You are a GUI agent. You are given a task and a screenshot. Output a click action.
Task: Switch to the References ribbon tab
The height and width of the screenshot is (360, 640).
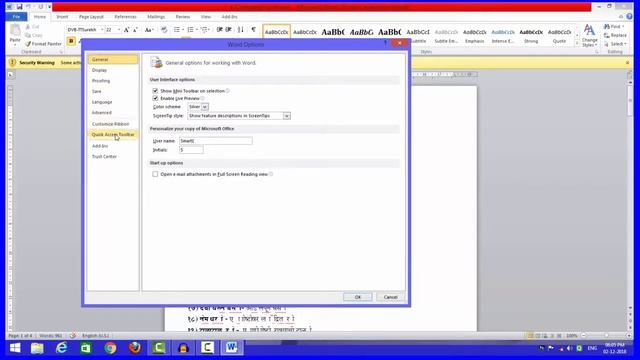(x=125, y=17)
